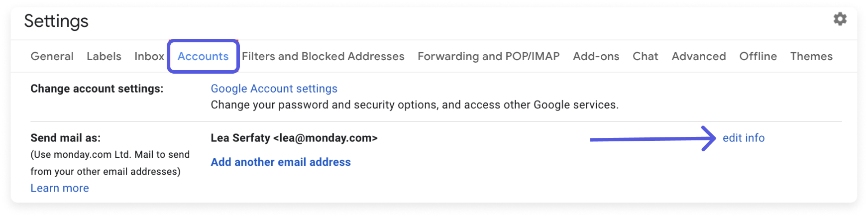Go to the Inbox tab
Viewport: 868px width, 217px height.
coord(149,56)
